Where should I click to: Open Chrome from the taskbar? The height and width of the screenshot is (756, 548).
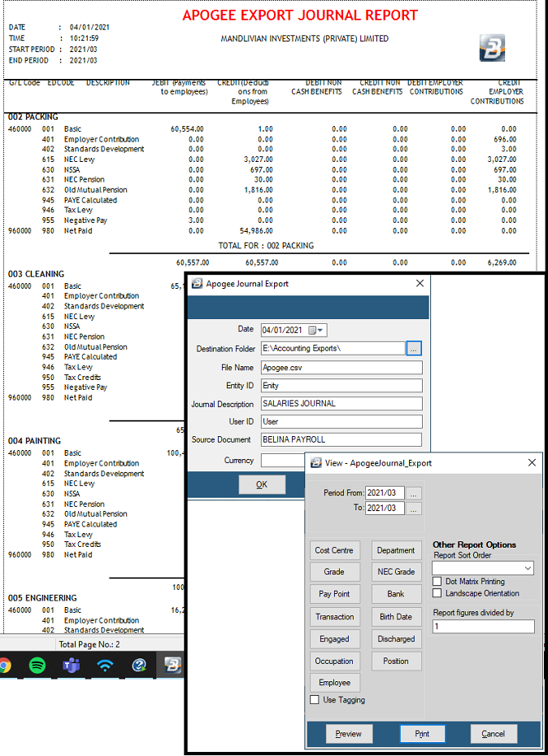(x=5, y=666)
